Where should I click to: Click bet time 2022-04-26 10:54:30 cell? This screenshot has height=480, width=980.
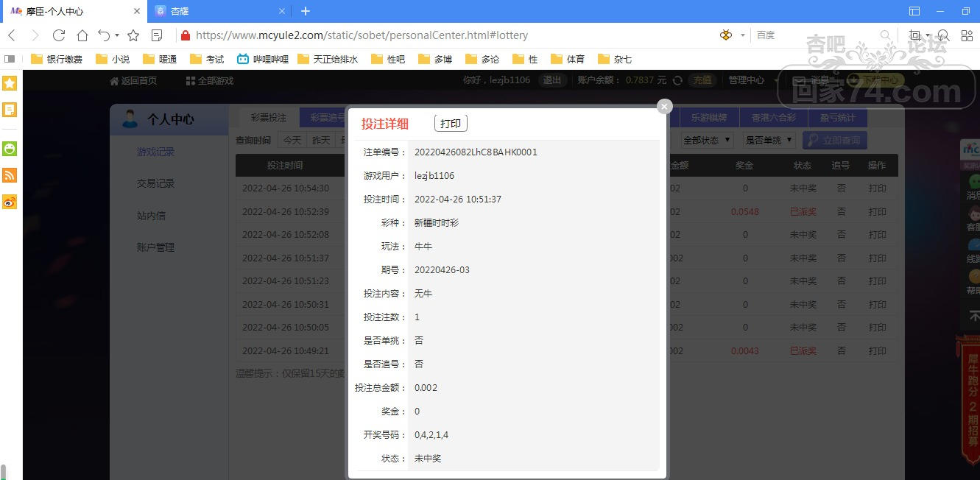pos(286,188)
